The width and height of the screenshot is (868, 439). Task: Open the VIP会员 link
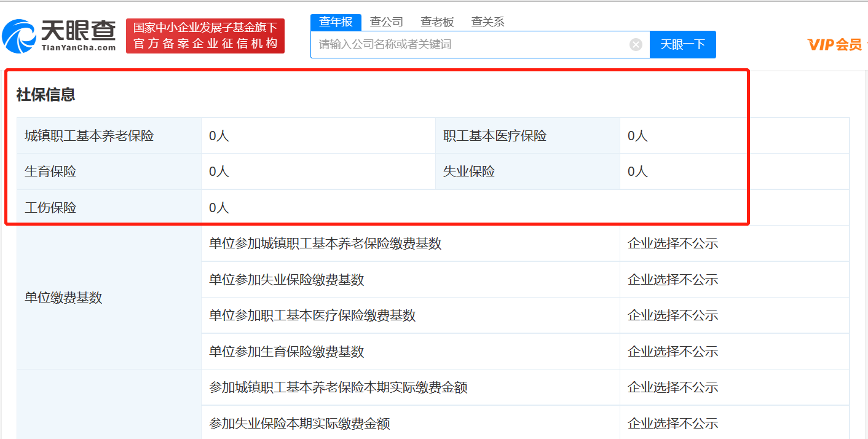click(834, 44)
